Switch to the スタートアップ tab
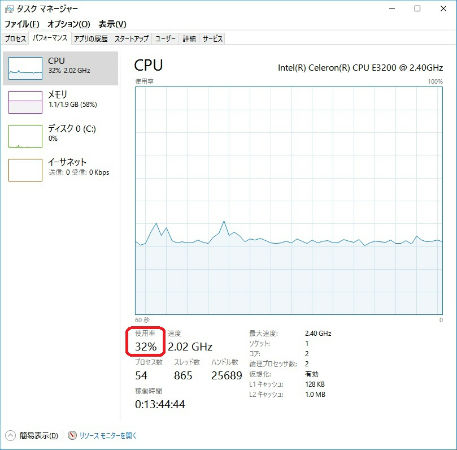Viewport: 457px width, 450px height. 131,39
